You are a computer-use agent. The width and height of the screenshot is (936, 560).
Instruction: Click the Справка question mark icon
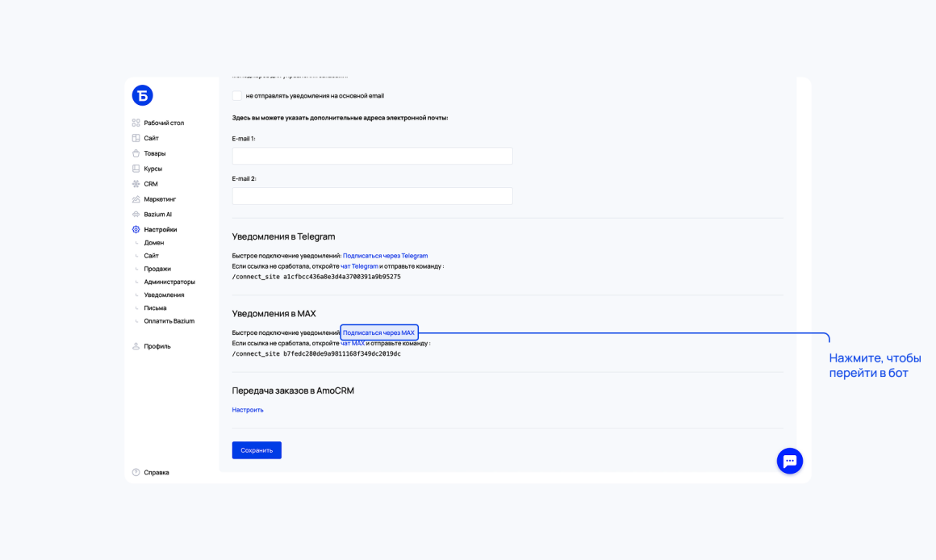136,472
